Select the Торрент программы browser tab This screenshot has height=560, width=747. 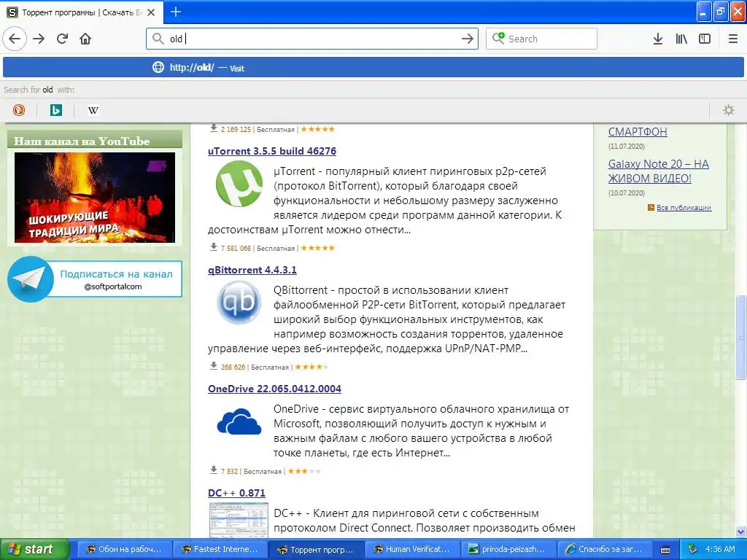tap(82, 12)
